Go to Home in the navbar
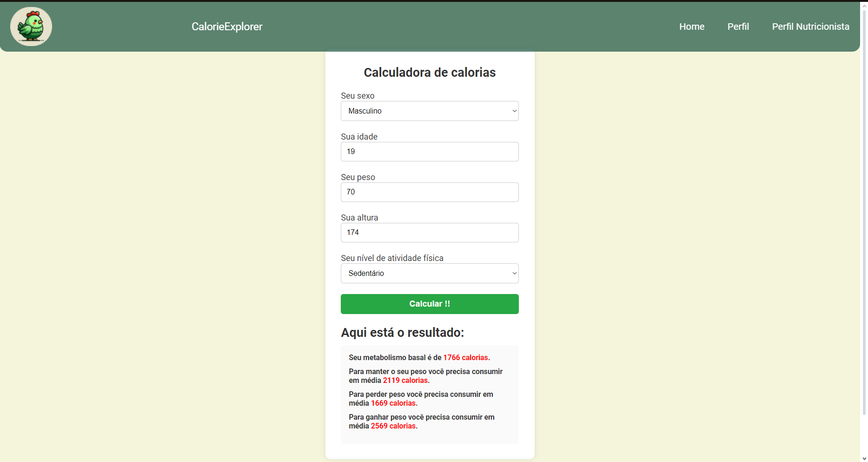This screenshot has width=868, height=462. click(x=692, y=27)
